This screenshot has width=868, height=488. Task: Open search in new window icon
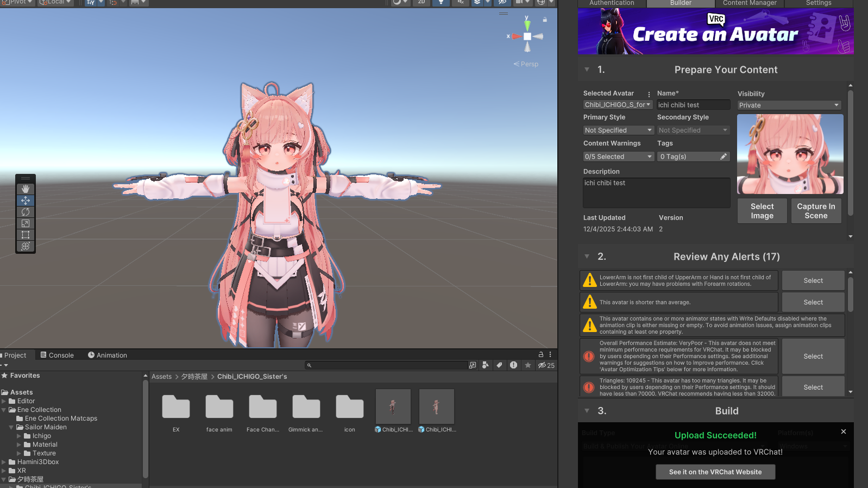point(473,365)
